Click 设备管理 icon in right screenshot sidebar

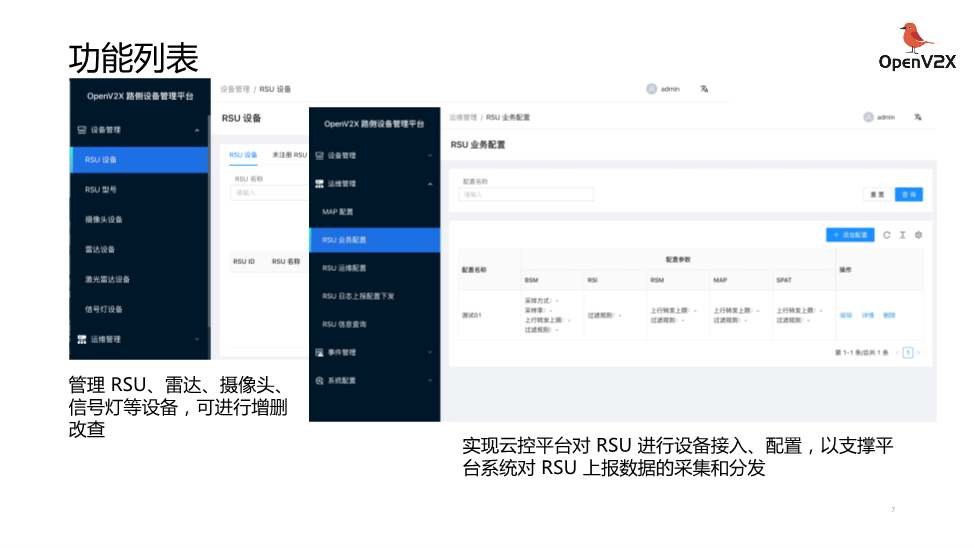(320, 156)
